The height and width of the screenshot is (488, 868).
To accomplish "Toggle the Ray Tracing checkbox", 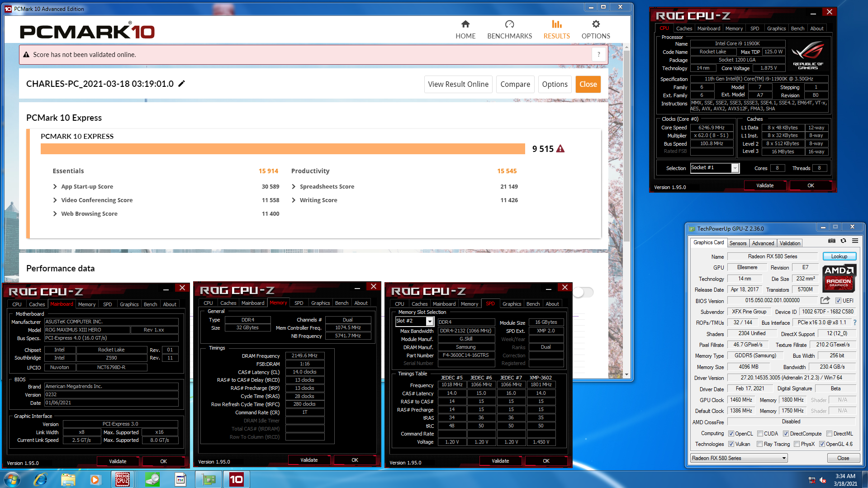I will (x=760, y=444).
